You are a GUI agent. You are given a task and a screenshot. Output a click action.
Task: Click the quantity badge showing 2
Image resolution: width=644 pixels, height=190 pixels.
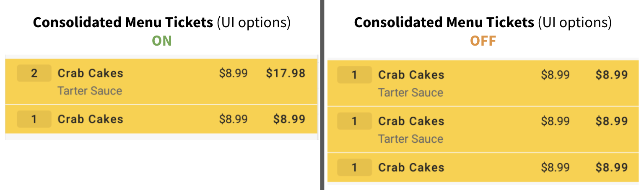[34, 73]
